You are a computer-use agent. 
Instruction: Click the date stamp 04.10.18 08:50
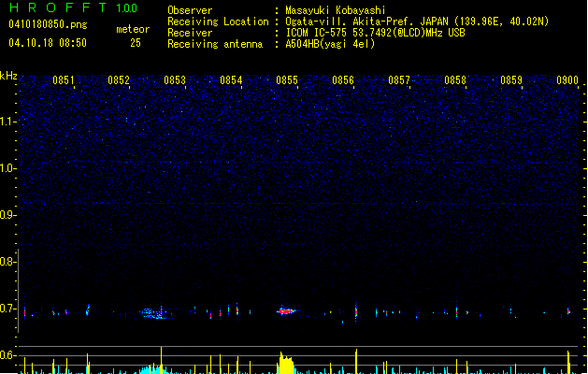coord(48,43)
